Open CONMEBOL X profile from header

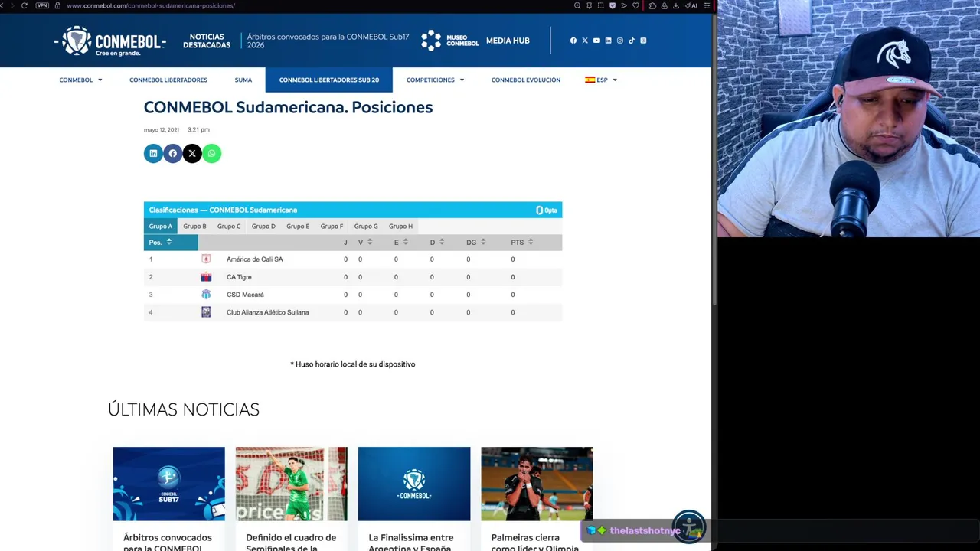coord(585,41)
